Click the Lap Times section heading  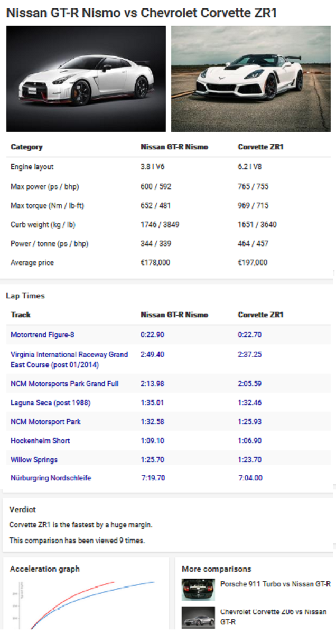point(25,296)
